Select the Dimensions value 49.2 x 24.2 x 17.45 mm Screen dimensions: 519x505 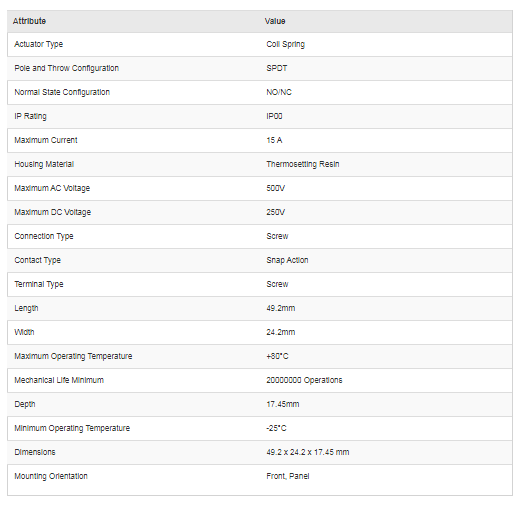coord(308,452)
